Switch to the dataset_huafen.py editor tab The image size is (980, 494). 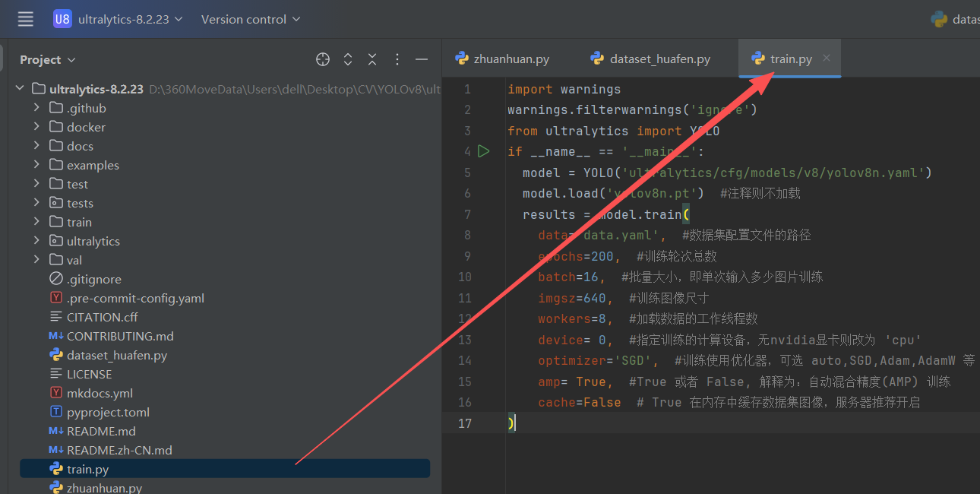coord(650,59)
